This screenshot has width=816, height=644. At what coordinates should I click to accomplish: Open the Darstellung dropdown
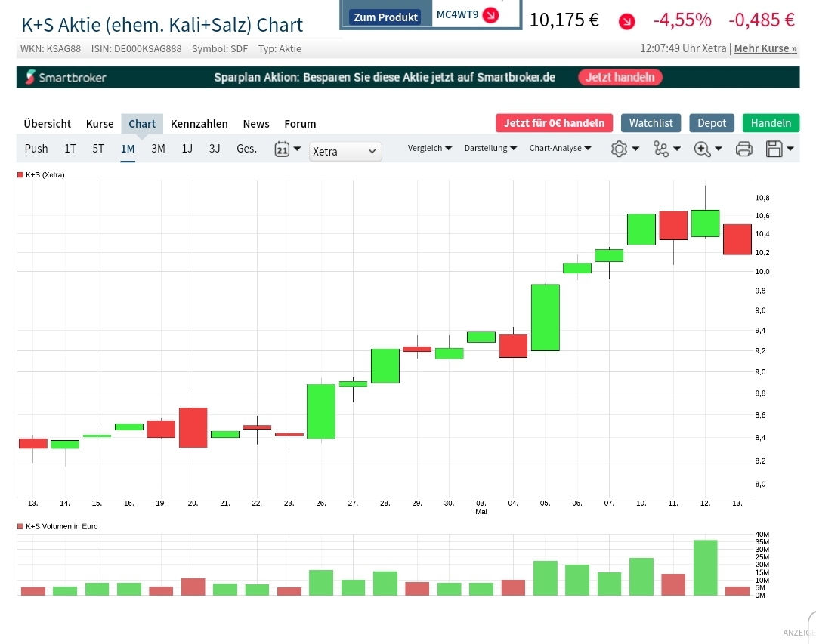[490, 148]
